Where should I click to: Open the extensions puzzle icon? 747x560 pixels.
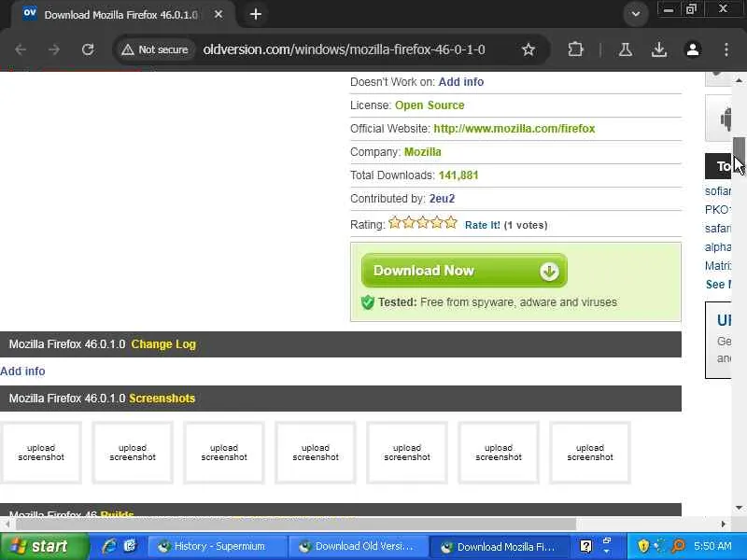click(x=575, y=49)
